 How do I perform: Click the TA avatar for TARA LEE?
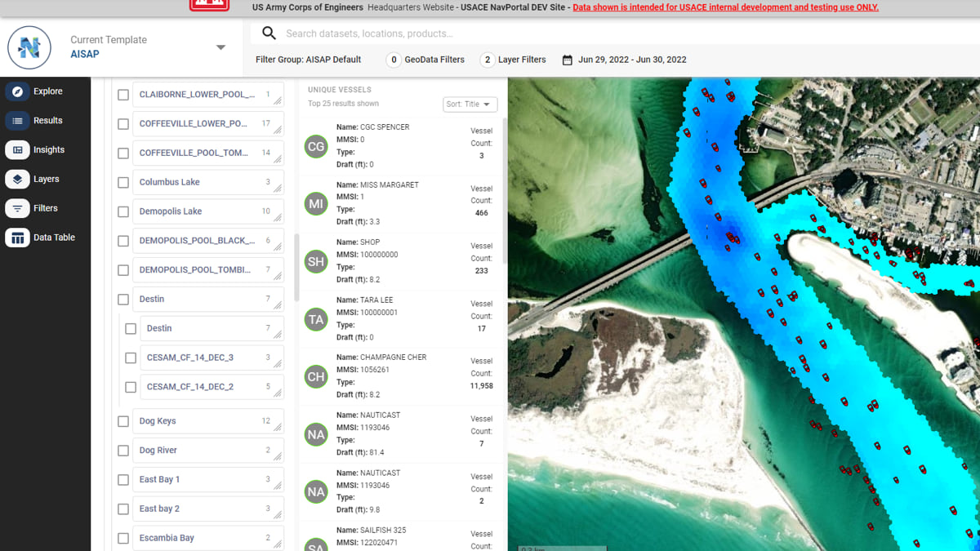pyautogui.click(x=316, y=319)
